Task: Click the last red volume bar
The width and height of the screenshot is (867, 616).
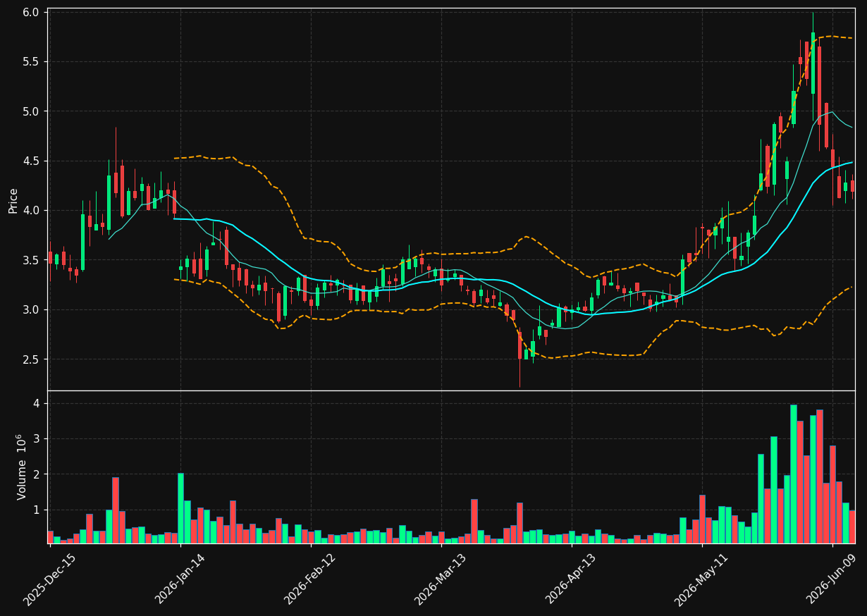Action: 851,526
